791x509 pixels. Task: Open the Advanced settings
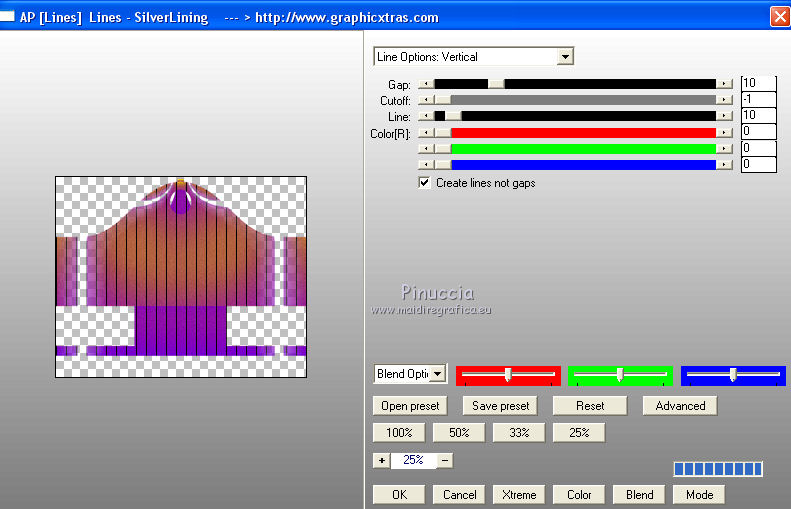tap(680, 406)
